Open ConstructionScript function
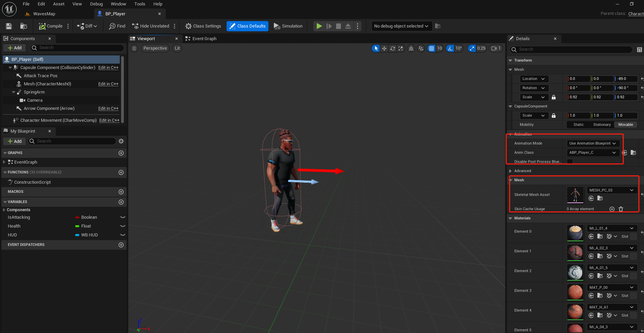The image size is (644, 333). (32, 182)
